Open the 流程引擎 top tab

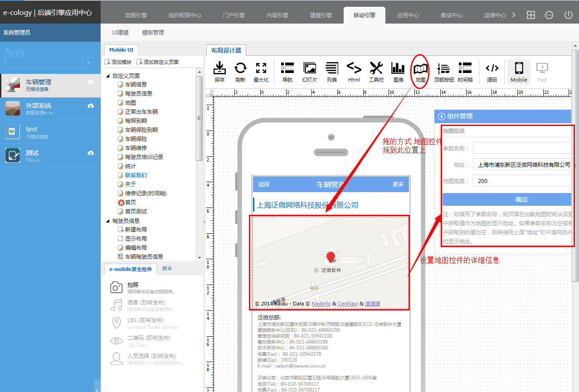(136, 15)
